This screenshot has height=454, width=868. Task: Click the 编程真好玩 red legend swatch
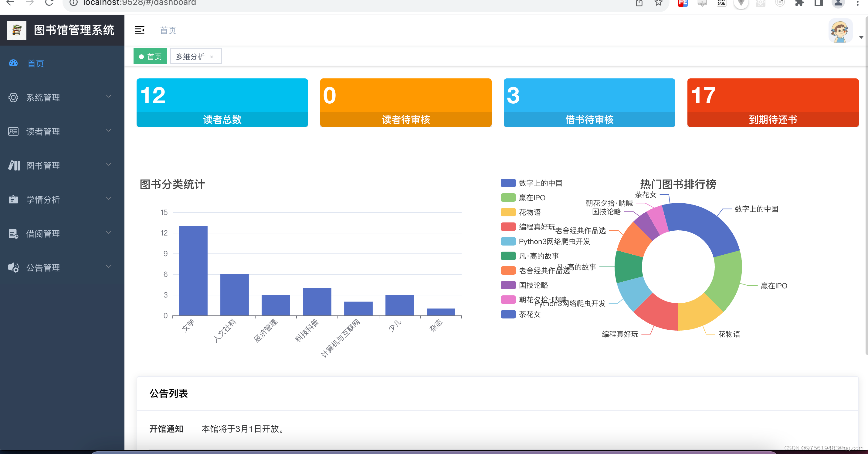tap(508, 227)
